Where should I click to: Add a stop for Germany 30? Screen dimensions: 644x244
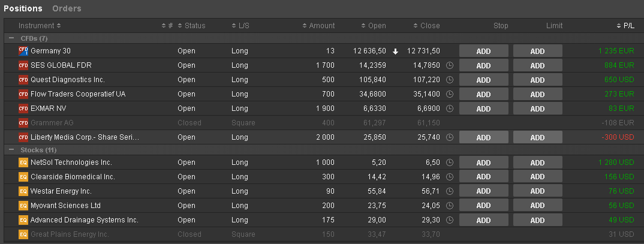(x=483, y=51)
